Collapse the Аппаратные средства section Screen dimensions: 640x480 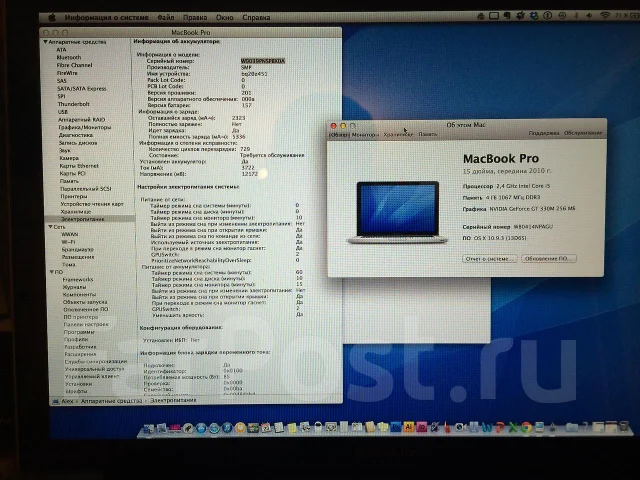click(x=45, y=42)
